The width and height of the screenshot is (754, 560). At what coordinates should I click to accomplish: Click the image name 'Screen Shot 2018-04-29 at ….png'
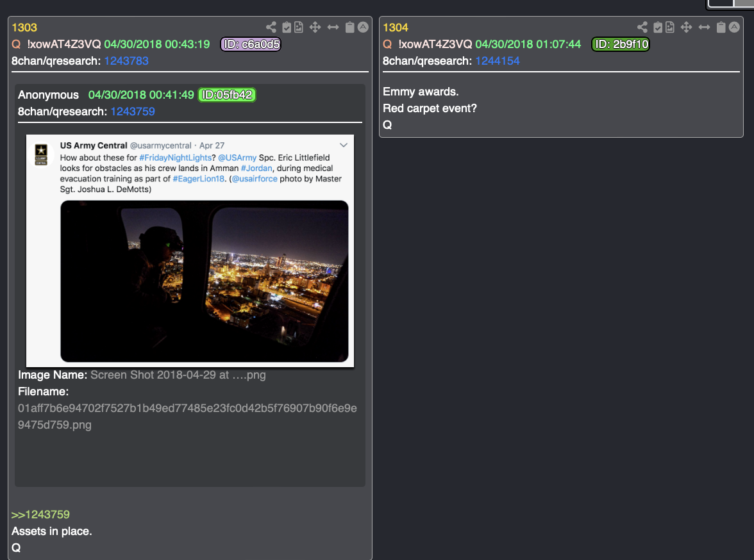tap(178, 375)
